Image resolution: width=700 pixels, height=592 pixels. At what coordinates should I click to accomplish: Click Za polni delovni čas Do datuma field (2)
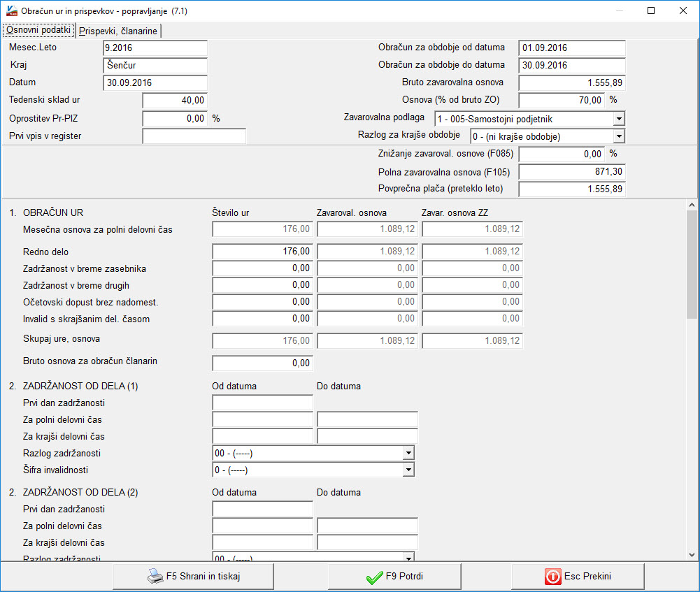367,526
